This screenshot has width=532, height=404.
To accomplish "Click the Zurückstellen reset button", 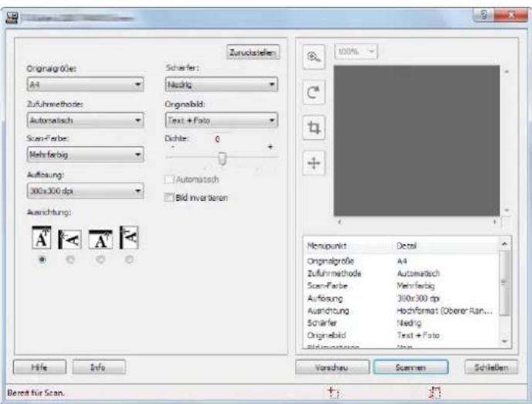I will (253, 53).
